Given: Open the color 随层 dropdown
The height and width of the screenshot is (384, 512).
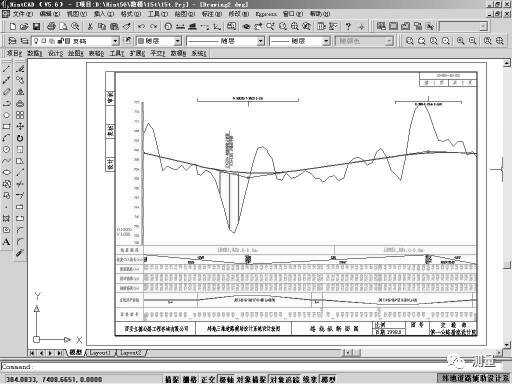Looking at the screenshot, I should [x=159, y=41].
